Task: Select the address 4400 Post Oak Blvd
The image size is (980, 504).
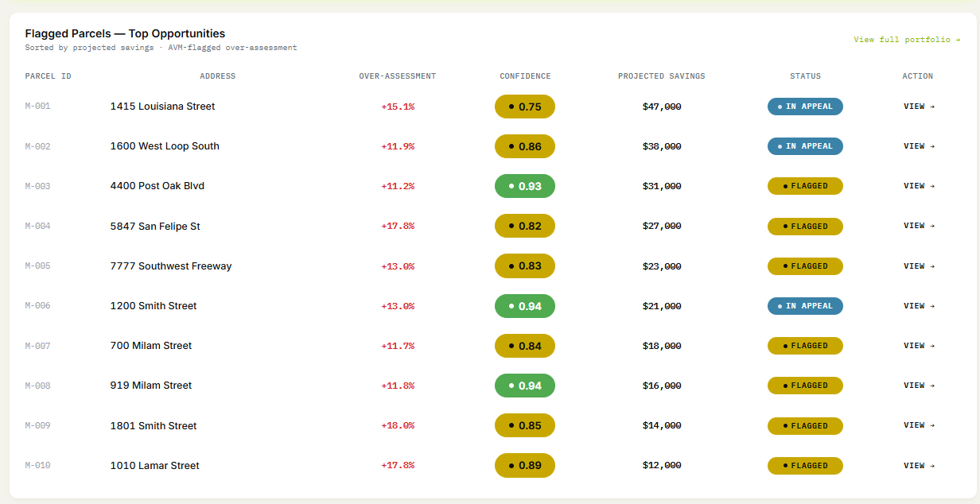Action: pyautogui.click(x=157, y=186)
